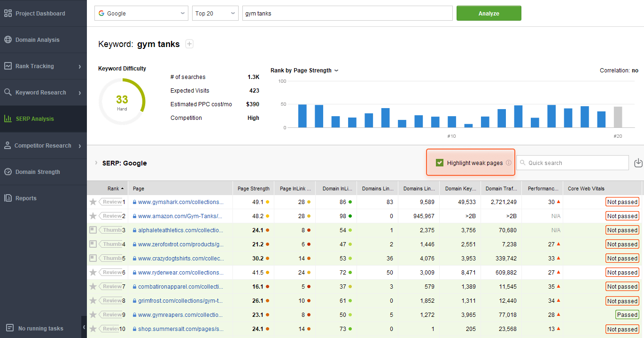
Task: Click the star icon on the gymshark row
Action: click(x=93, y=202)
